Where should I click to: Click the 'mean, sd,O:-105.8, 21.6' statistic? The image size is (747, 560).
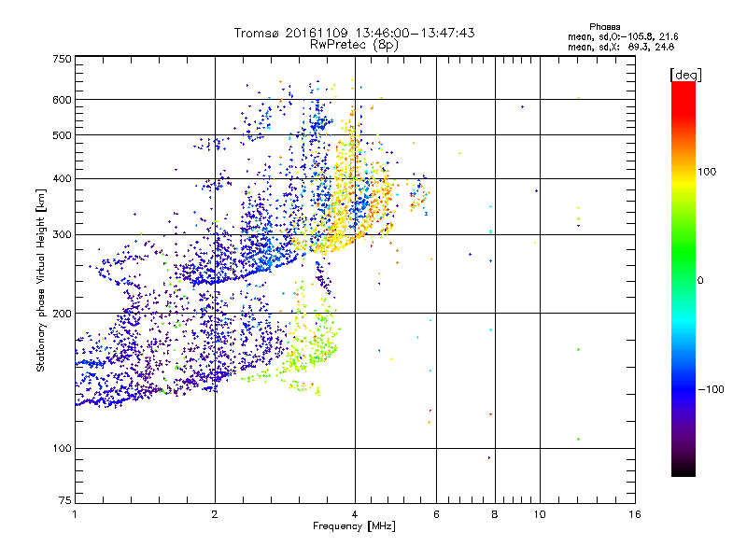[x=623, y=36]
